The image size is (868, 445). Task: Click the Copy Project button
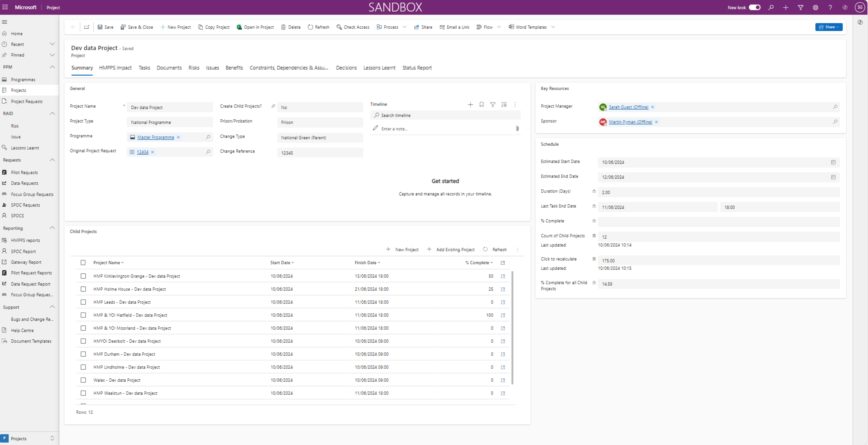(214, 27)
